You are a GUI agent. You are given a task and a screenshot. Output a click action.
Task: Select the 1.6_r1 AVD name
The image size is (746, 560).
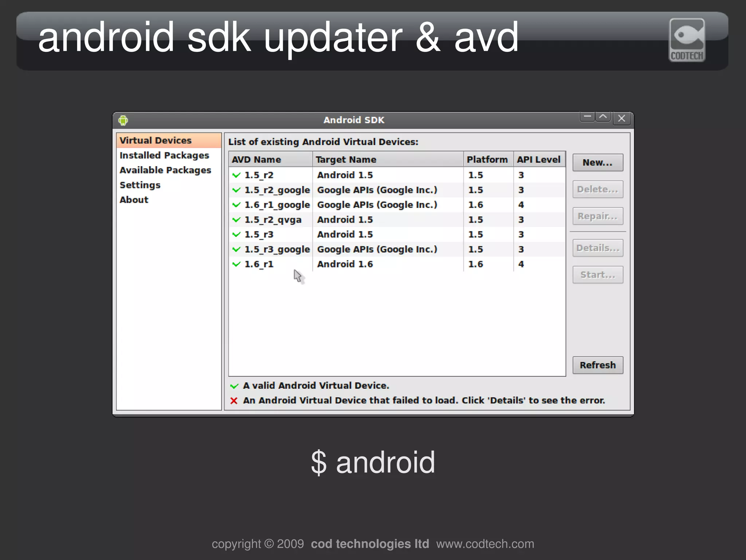point(259,265)
